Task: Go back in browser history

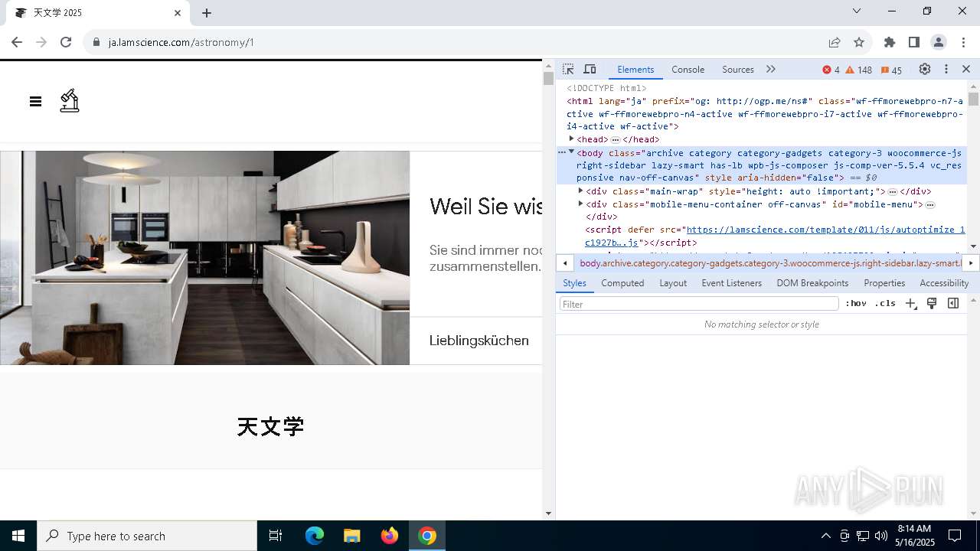Action: pos(17,42)
